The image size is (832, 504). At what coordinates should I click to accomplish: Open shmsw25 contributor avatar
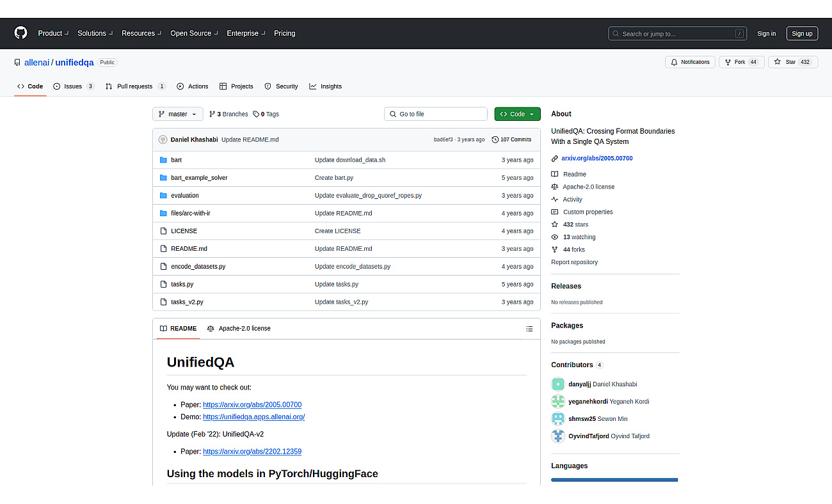click(x=558, y=419)
